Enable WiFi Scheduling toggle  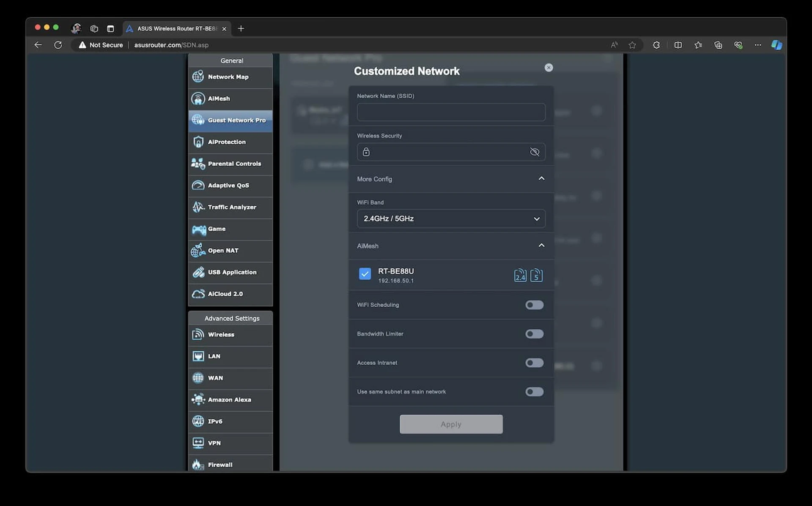pyautogui.click(x=535, y=305)
